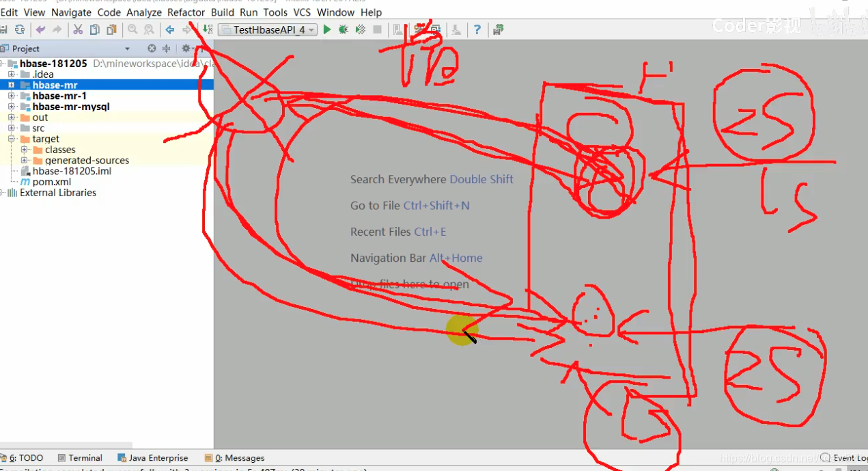Open the Analyze menu
The height and width of the screenshot is (471, 868).
point(144,12)
